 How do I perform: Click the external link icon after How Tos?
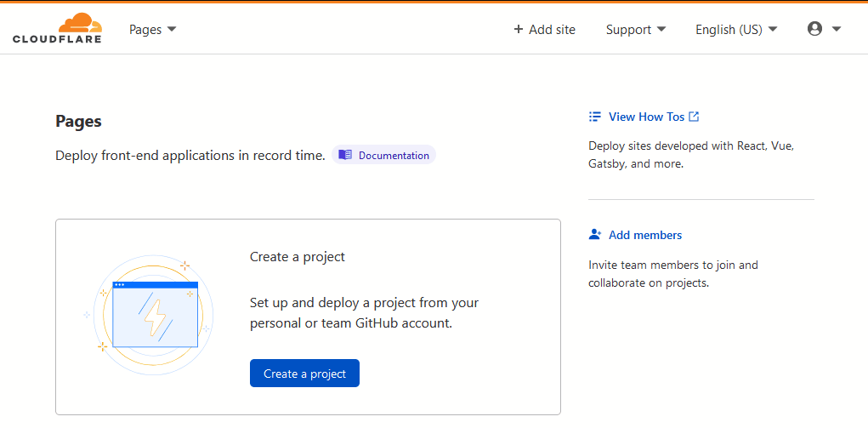(x=694, y=117)
